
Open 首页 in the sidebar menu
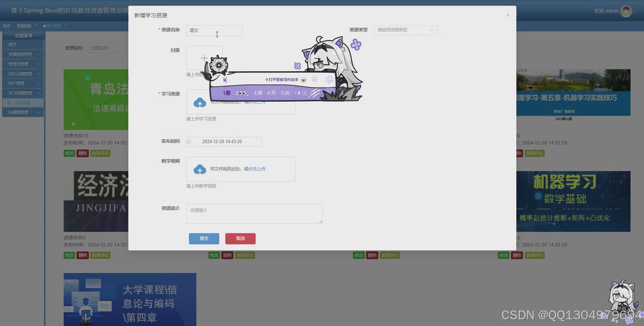[x=23, y=44]
